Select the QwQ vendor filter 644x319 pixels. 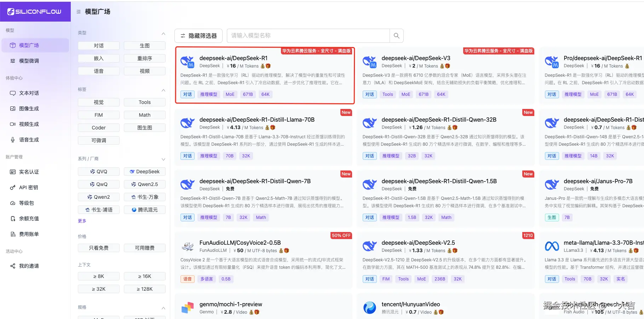point(99,184)
